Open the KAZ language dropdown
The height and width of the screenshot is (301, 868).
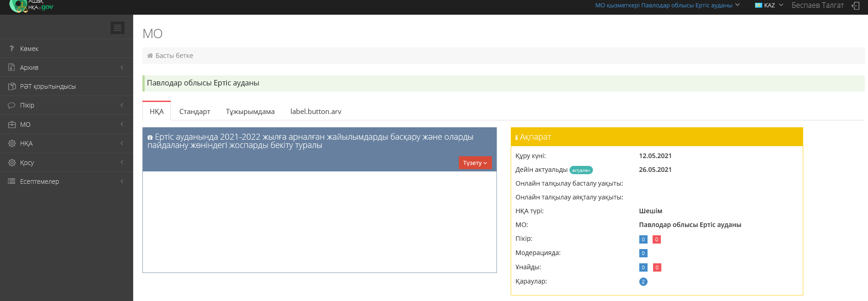point(769,6)
